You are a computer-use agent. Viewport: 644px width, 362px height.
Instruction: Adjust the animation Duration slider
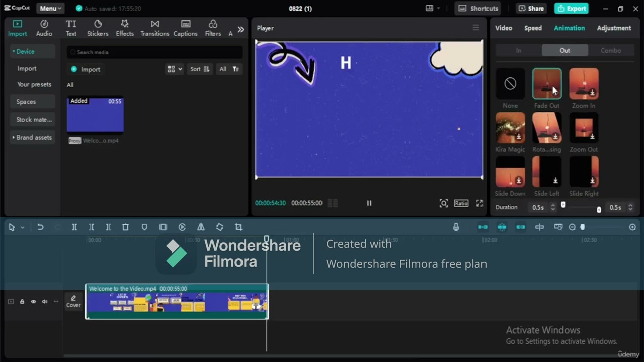(581, 207)
